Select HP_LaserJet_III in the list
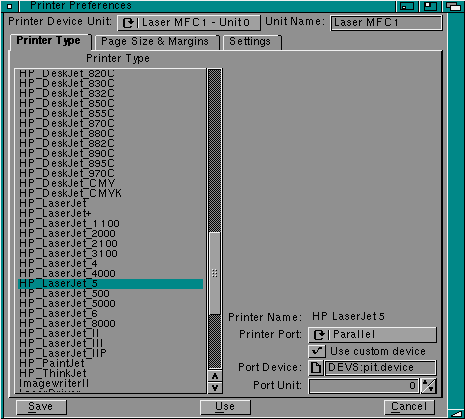Image resolution: width=465 pixels, height=419 pixels. point(110,343)
